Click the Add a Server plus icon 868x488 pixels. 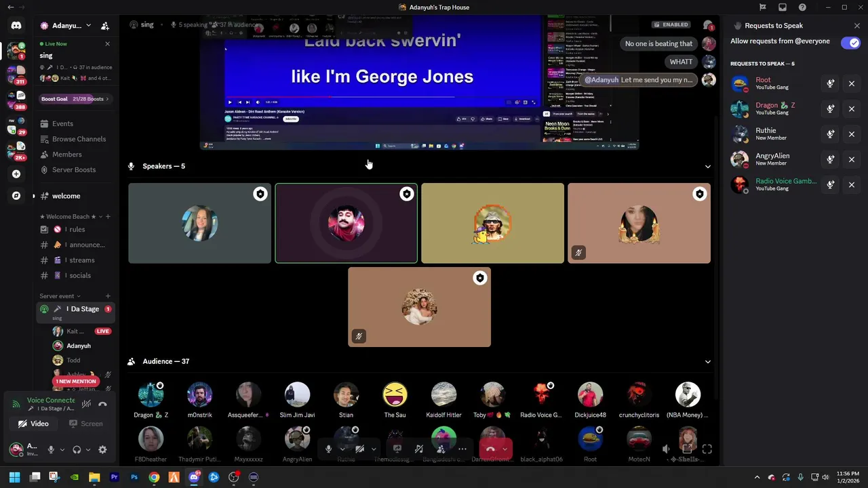point(16,174)
